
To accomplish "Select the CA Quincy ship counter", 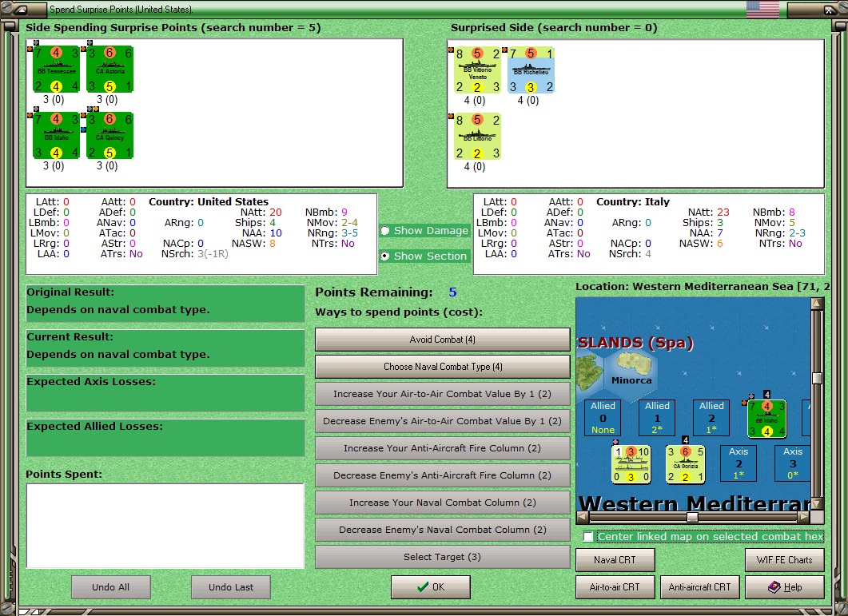I will [109, 136].
